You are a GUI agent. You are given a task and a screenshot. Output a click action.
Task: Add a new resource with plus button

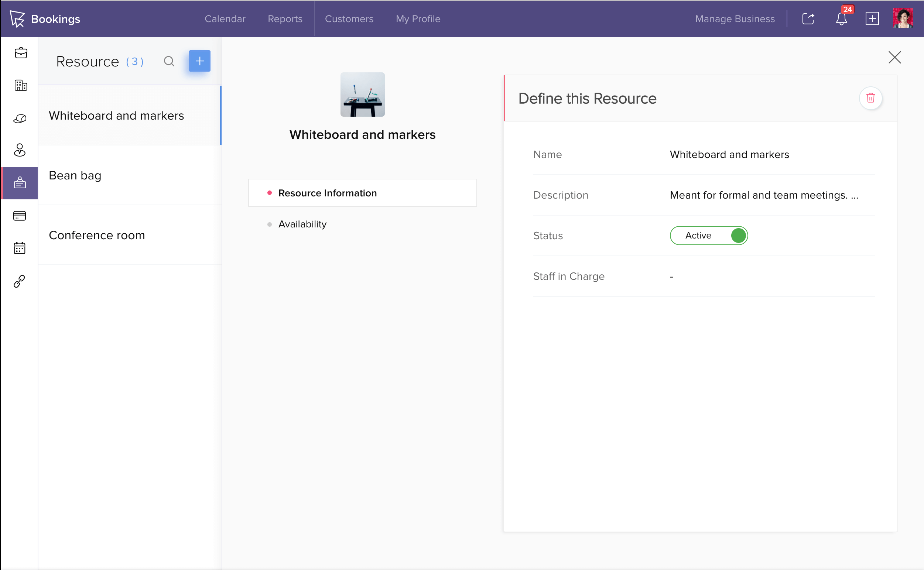point(199,61)
